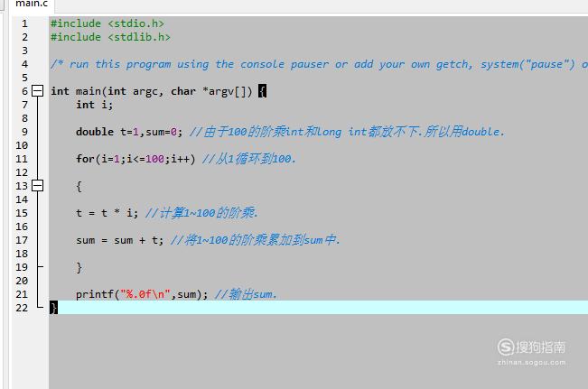
Task: Click the '#include <stdlib.h>' line
Action: pos(110,37)
